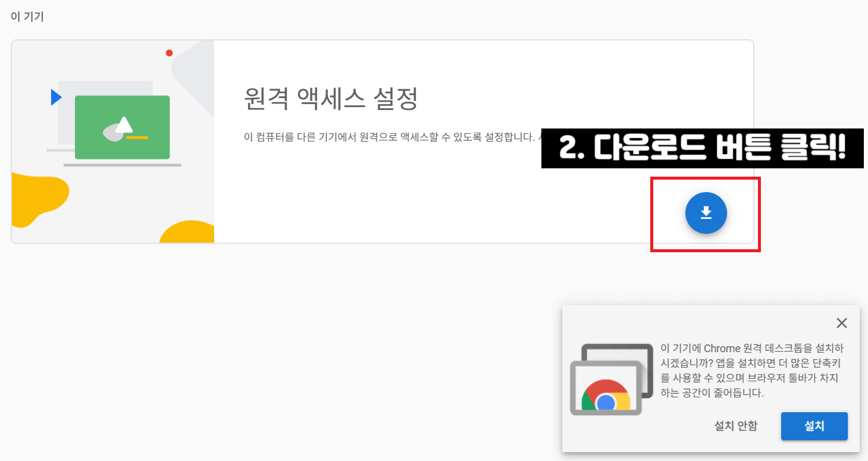The height and width of the screenshot is (461, 868).
Task: Click the 원격 액세스 설정 heading
Action: pos(331,99)
